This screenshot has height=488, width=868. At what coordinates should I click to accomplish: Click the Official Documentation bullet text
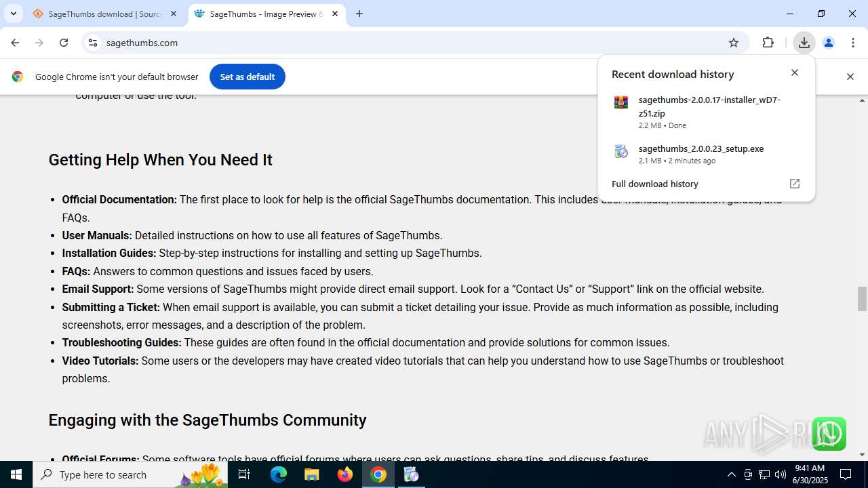422,209
